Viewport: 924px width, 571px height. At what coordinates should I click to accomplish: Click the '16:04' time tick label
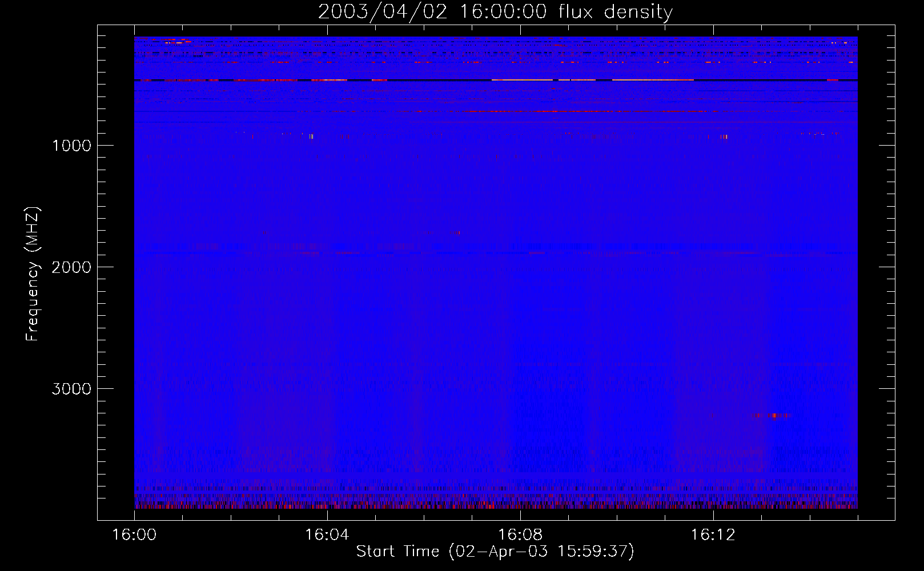327,535
